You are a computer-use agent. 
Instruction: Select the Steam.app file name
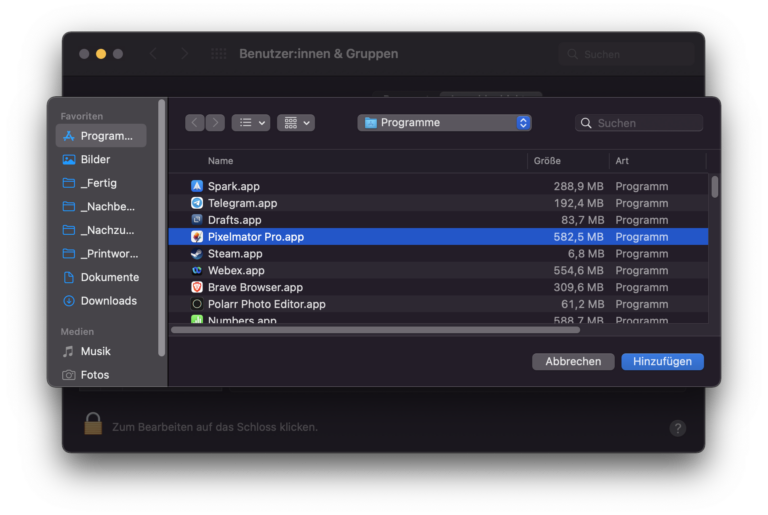tap(235, 254)
